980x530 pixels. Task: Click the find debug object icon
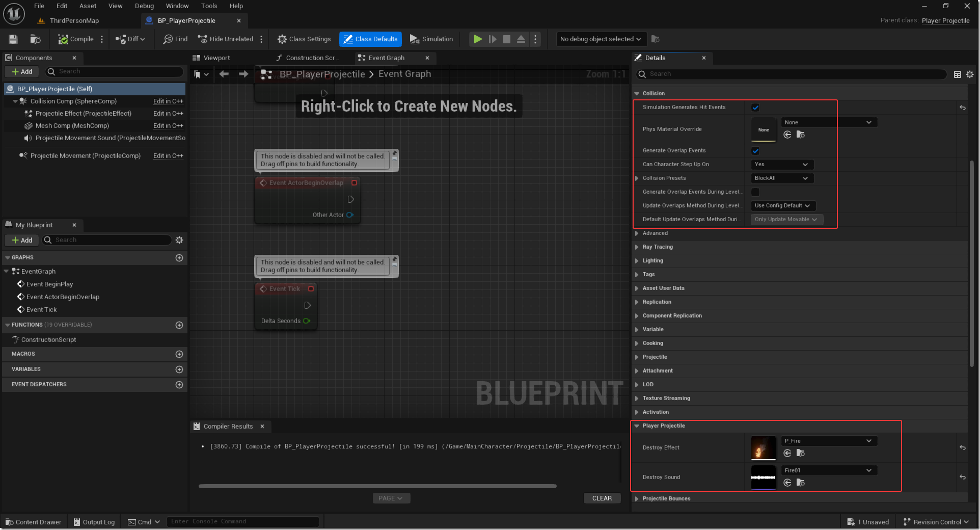[x=656, y=39]
